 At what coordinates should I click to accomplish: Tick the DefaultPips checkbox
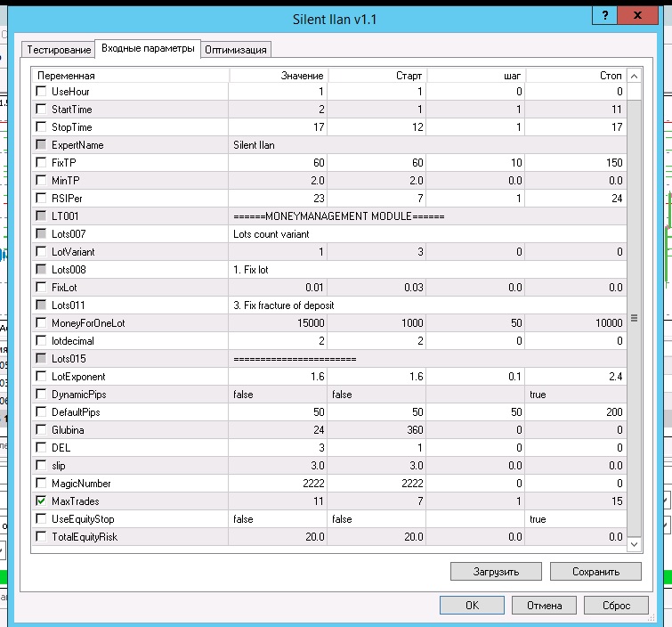coord(41,411)
